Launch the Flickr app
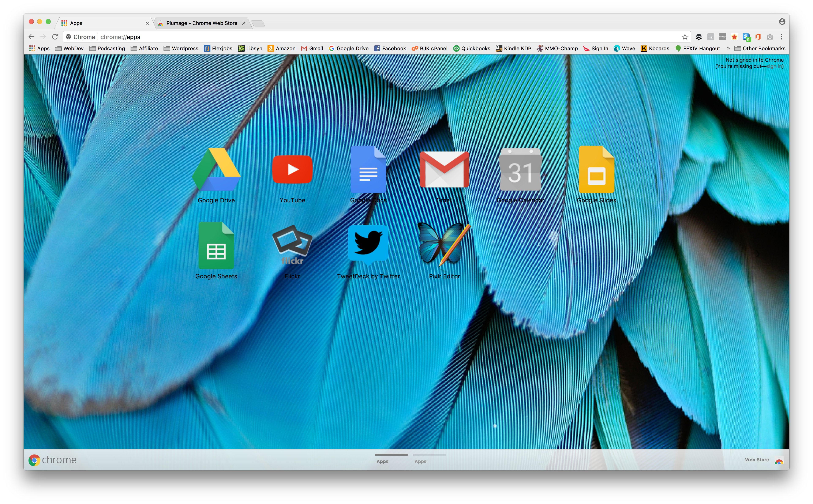The image size is (813, 504). 292,246
